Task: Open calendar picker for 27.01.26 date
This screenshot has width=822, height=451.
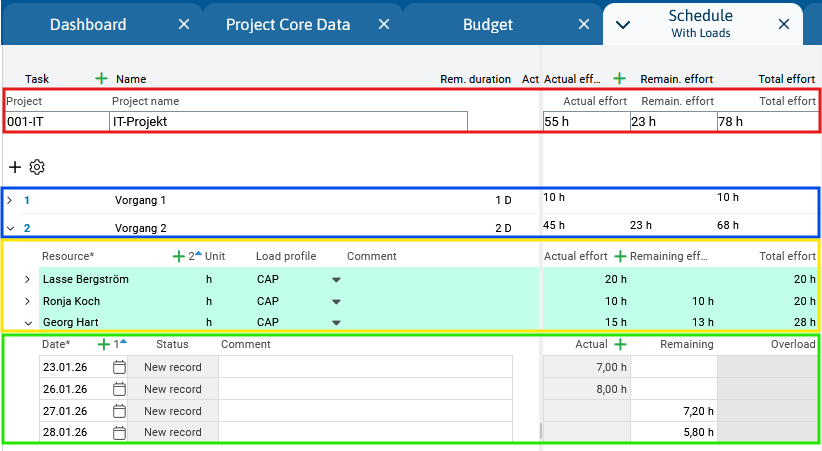Action: (119, 411)
